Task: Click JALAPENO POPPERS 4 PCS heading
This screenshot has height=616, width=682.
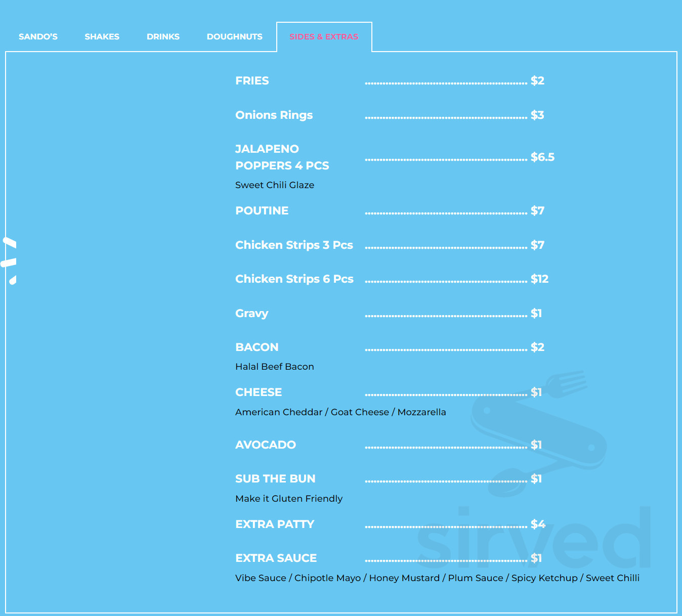Action: [282, 157]
